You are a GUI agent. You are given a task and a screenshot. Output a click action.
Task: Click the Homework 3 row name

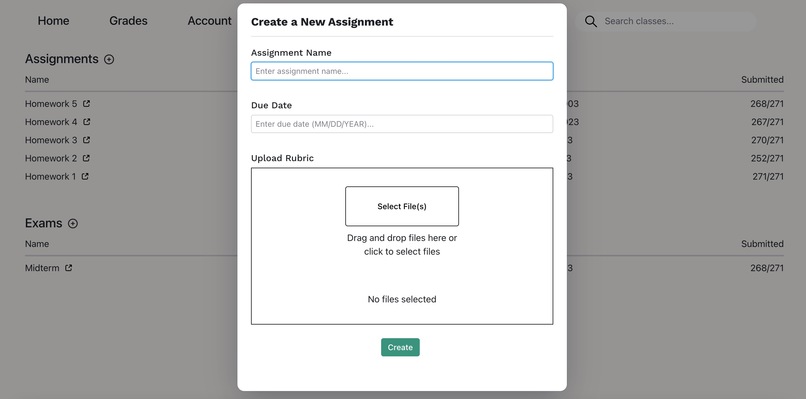click(x=51, y=140)
